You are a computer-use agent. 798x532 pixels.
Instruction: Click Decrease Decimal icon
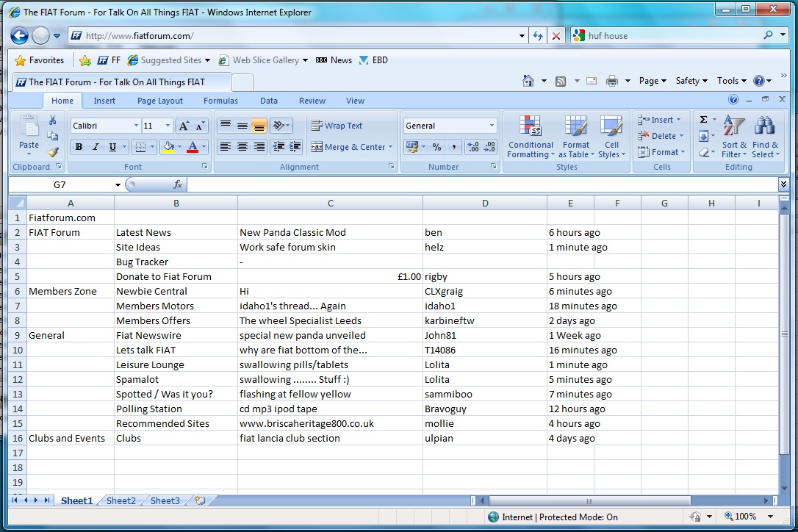coord(489,147)
